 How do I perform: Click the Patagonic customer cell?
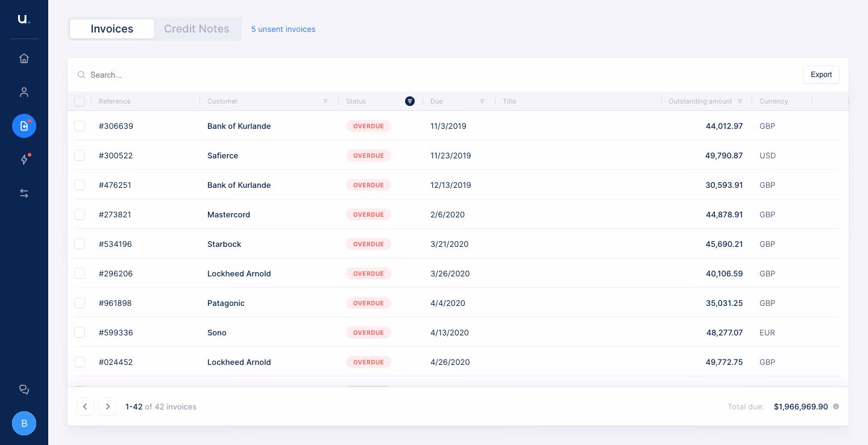[226, 303]
